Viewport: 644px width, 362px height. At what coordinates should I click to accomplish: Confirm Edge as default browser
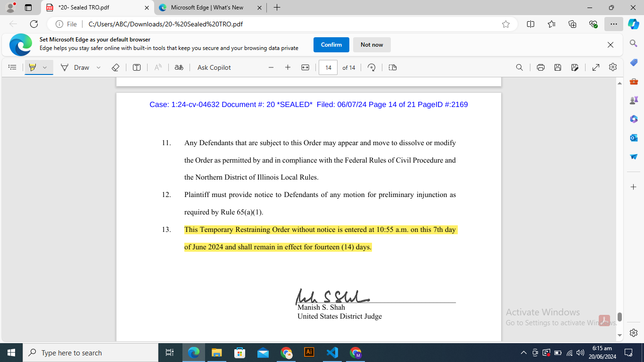tap(331, 45)
